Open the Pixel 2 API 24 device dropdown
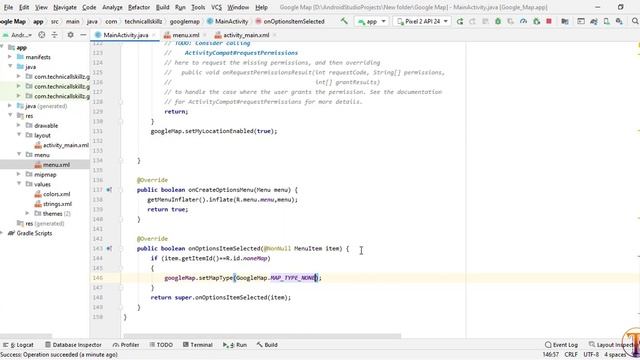640x360 pixels. [422, 21]
